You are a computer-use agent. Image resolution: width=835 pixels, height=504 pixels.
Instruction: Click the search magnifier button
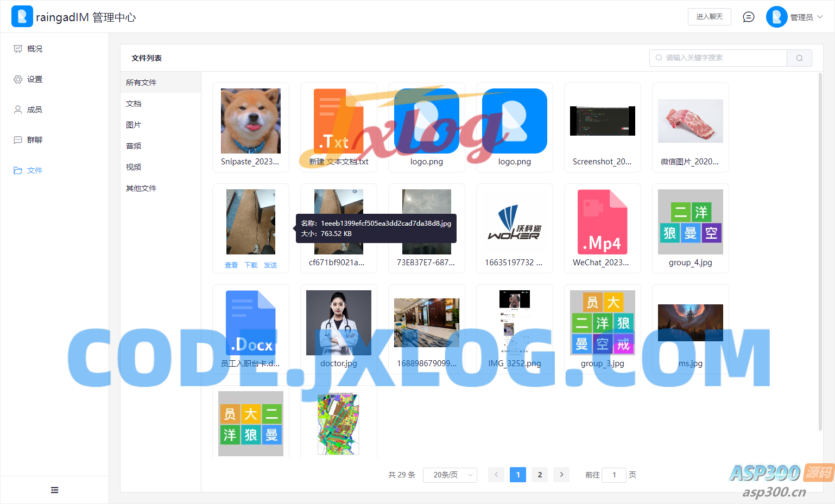point(799,58)
